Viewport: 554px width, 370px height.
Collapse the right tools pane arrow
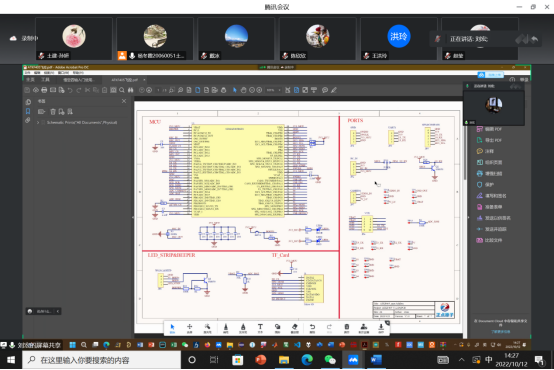(468, 218)
